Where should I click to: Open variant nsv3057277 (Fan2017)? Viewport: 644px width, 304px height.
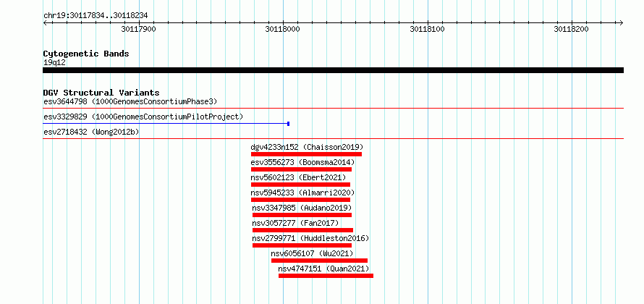pos(296,223)
